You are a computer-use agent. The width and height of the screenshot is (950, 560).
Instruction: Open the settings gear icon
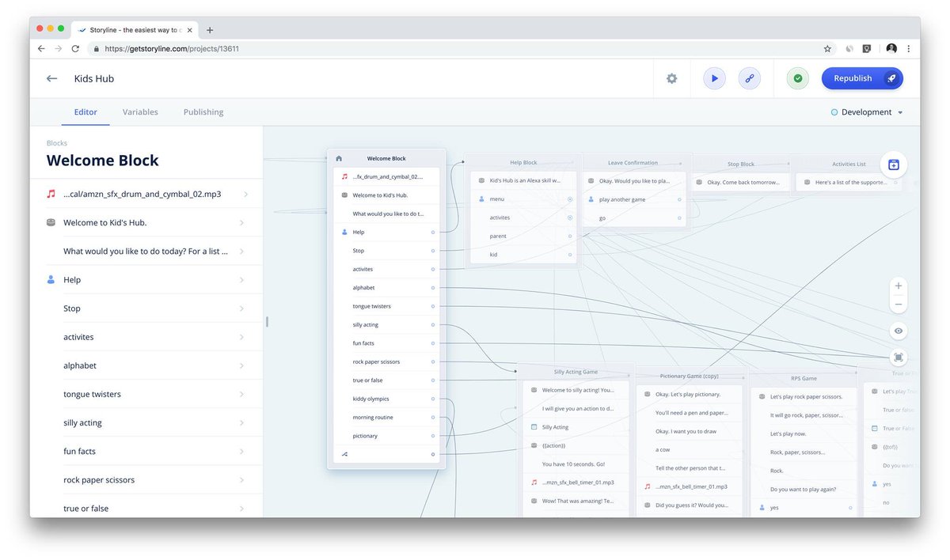(671, 78)
